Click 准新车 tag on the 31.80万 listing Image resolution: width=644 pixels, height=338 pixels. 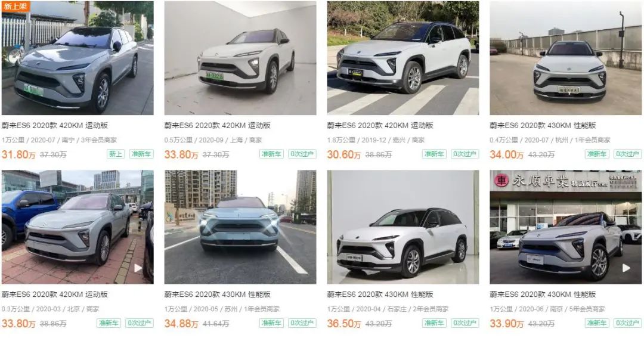pos(141,154)
